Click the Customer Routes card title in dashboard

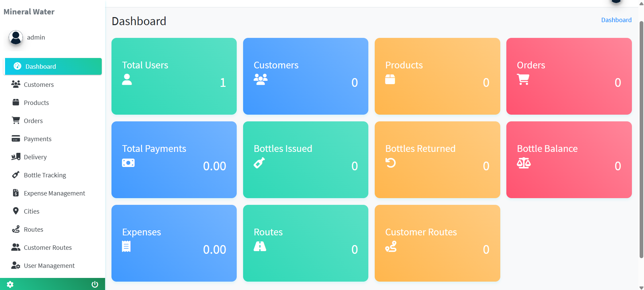pyautogui.click(x=421, y=232)
